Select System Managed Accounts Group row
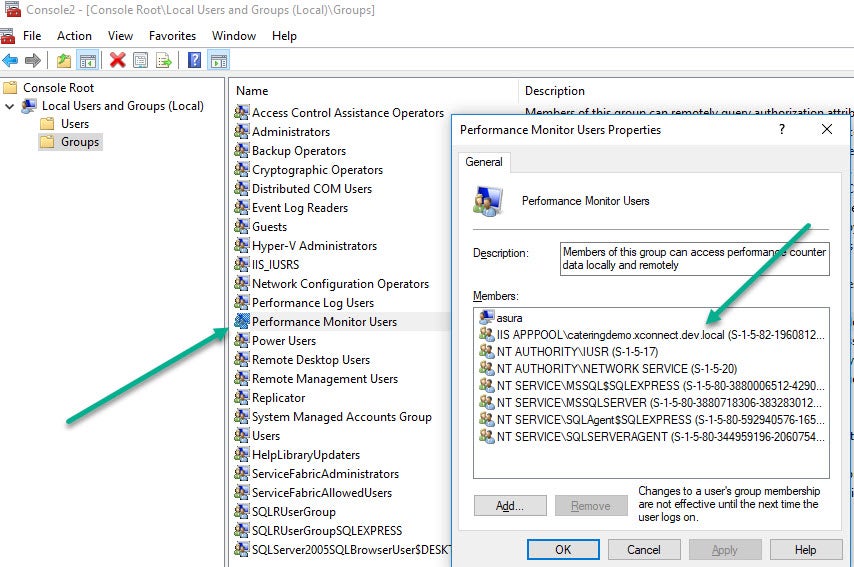The width and height of the screenshot is (854, 567). 342,417
